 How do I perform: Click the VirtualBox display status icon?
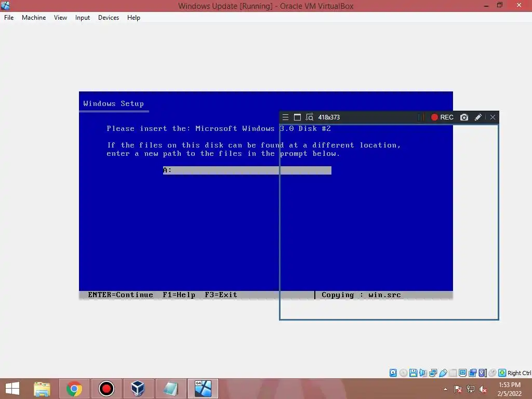462,373
